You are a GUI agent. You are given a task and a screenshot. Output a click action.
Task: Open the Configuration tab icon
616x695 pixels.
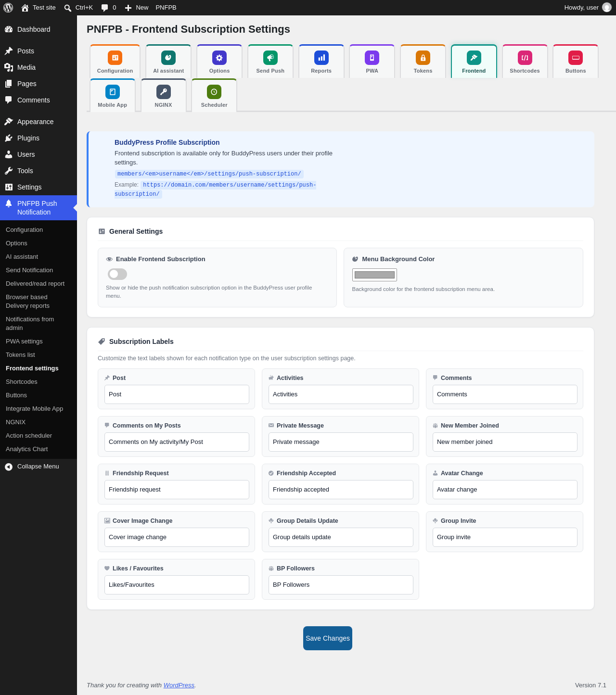tap(115, 58)
